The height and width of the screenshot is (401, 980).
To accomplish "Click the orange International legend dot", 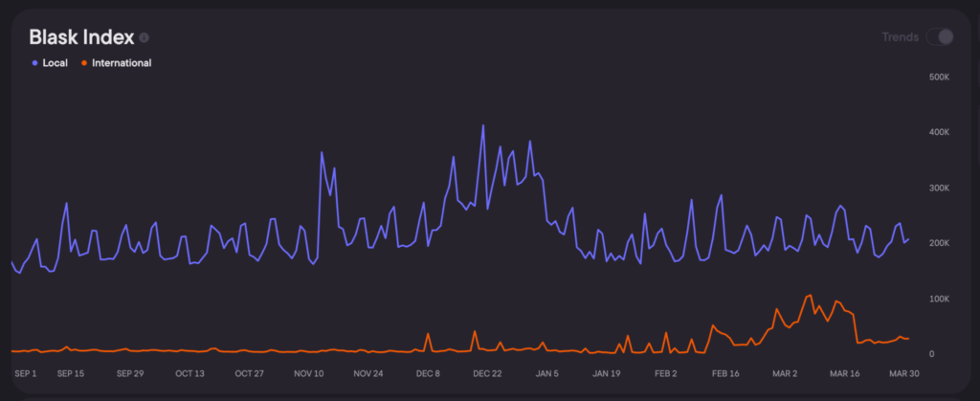I will (84, 63).
